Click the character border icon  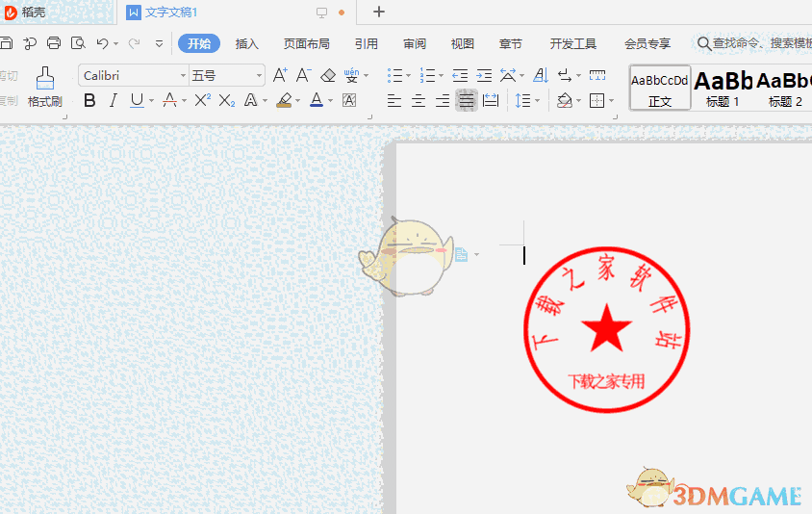coord(349,100)
